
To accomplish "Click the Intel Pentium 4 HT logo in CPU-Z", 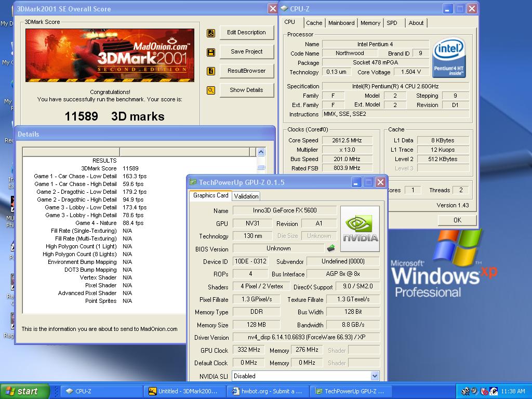I will [x=448, y=58].
